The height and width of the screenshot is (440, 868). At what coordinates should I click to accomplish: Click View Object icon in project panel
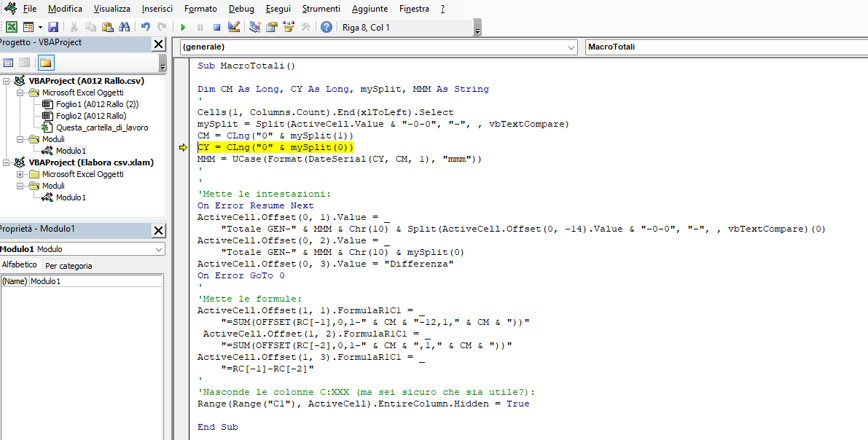tap(25, 63)
